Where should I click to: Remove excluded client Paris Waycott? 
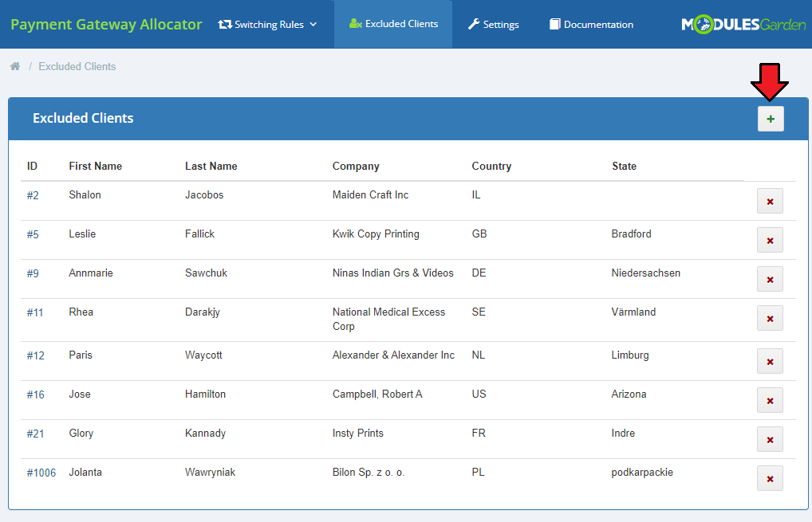pos(770,361)
